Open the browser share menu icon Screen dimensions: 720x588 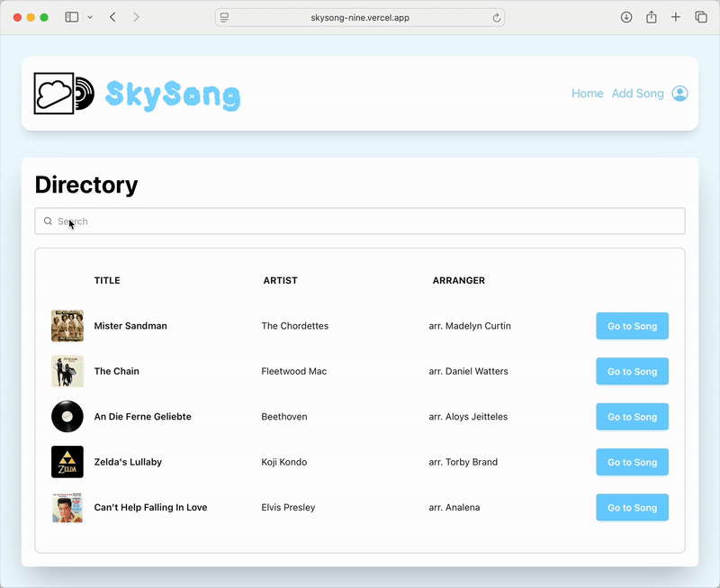[x=651, y=16]
